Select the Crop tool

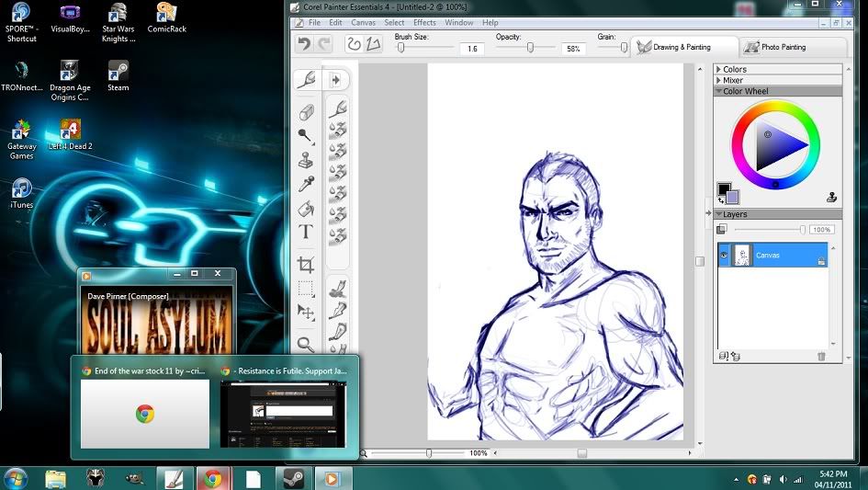306,265
